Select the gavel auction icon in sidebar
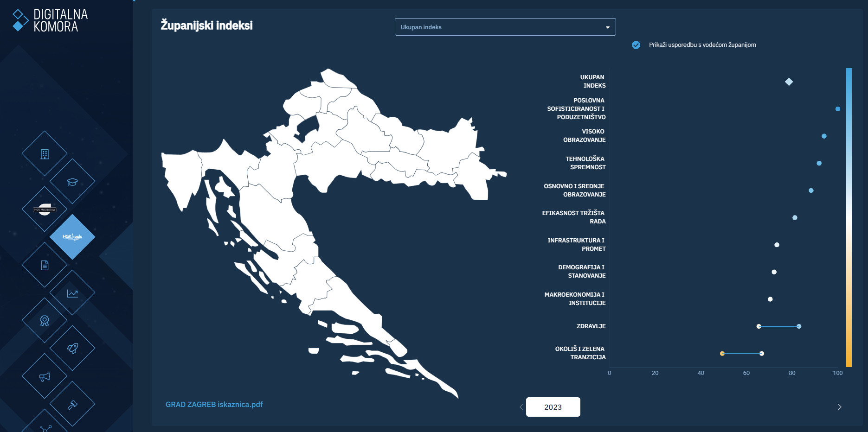 point(73,403)
